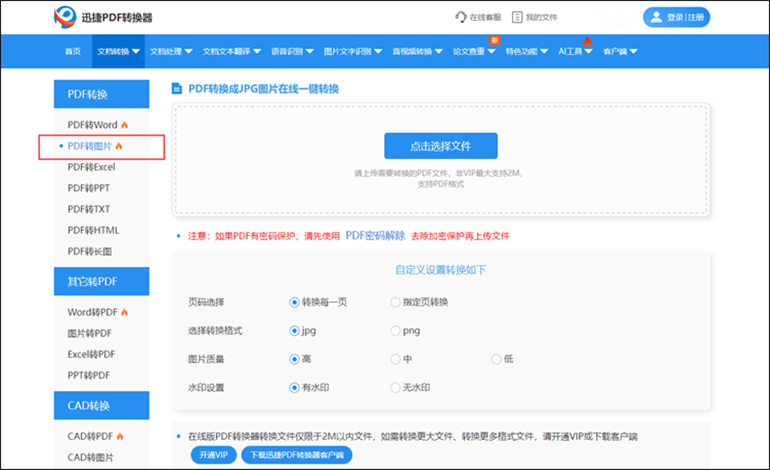Open Word转PDF in the sidebar
Image resolution: width=770 pixels, height=470 pixels.
pyautogui.click(x=92, y=312)
